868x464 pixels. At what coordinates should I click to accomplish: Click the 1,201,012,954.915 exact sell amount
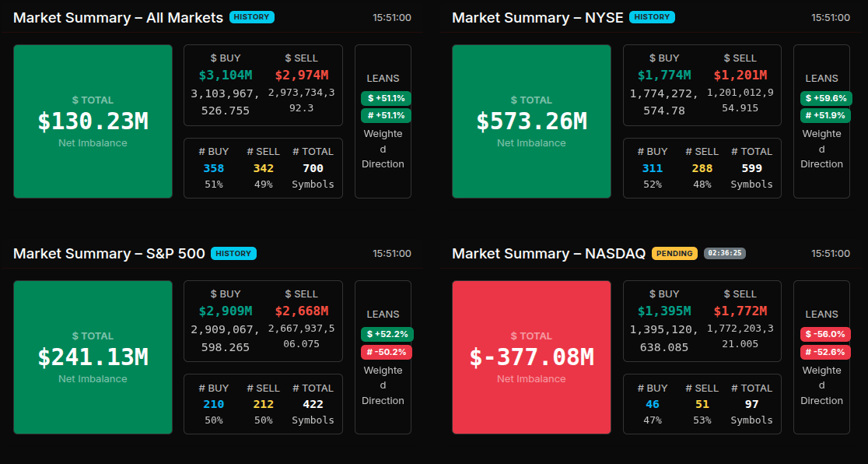coord(740,100)
